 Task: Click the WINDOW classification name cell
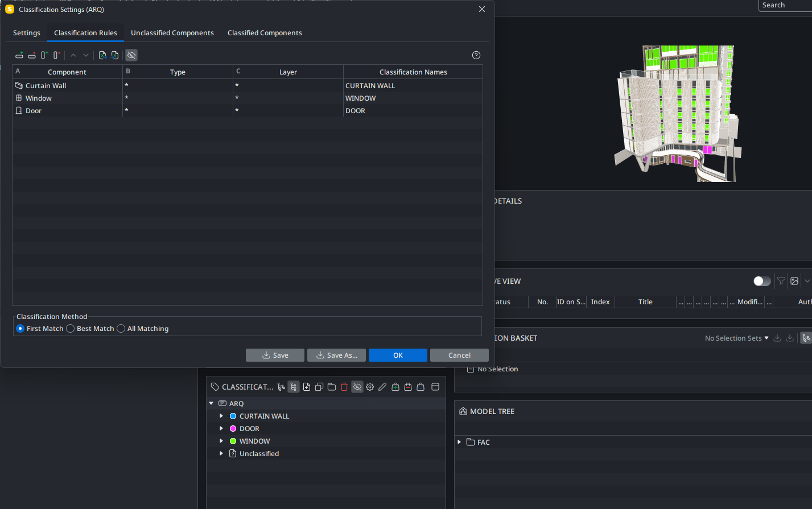[x=413, y=98]
